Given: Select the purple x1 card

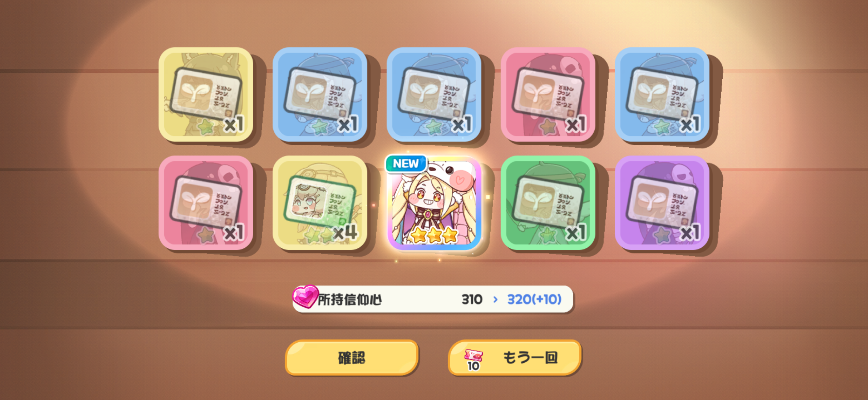Looking at the screenshot, I should click(662, 203).
